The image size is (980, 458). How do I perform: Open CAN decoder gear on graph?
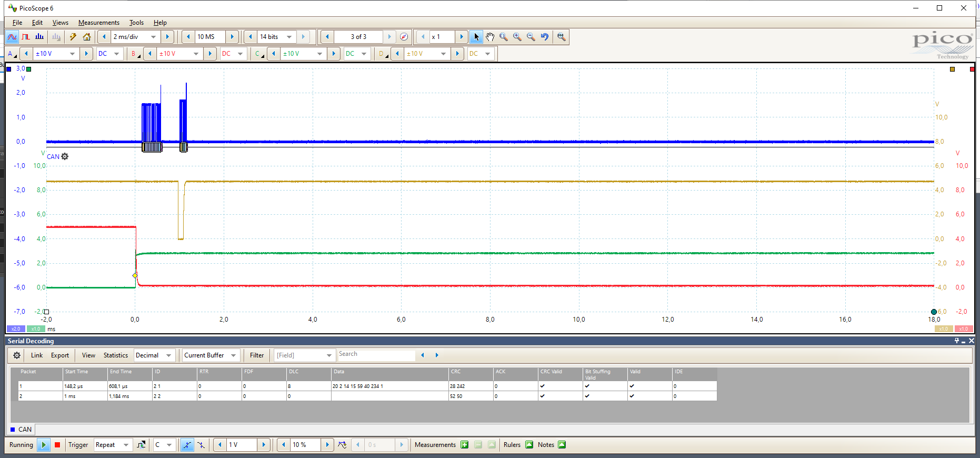click(x=65, y=156)
